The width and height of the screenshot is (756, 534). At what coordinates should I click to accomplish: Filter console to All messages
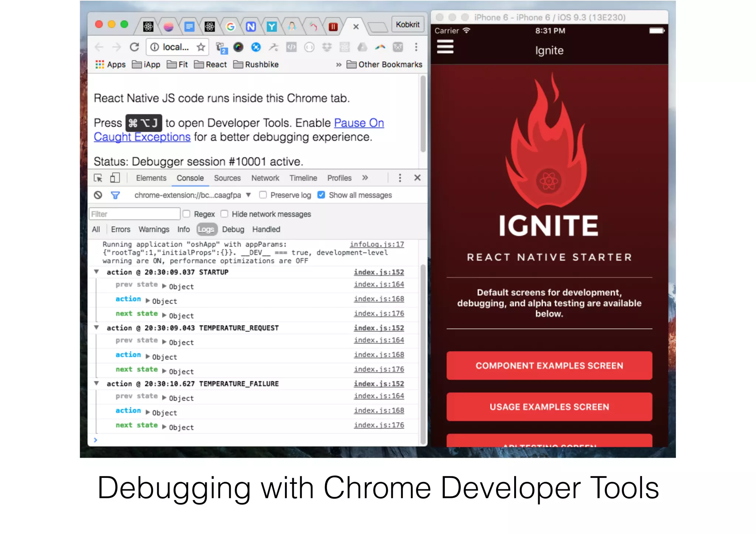[x=96, y=230]
